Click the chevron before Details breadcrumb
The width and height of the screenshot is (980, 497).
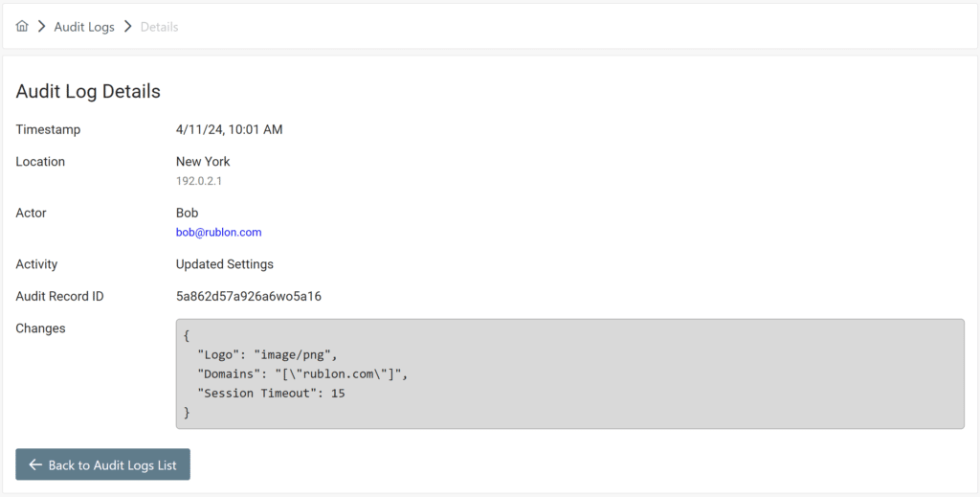click(x=127, y=27)
